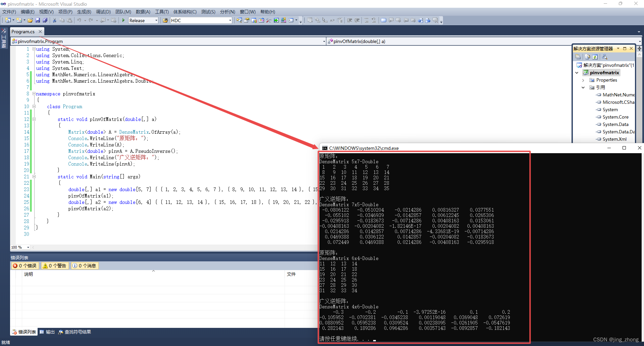The height and width of the screenshot is (346, 644).
Task: Open the 帮助(H) menu
Action: pos(268,12)
